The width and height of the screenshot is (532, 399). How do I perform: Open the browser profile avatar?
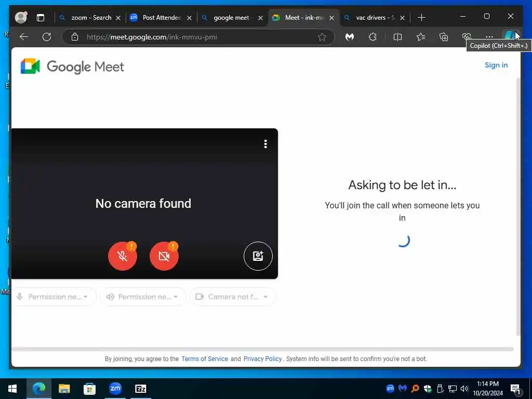[x=21, y=17]
